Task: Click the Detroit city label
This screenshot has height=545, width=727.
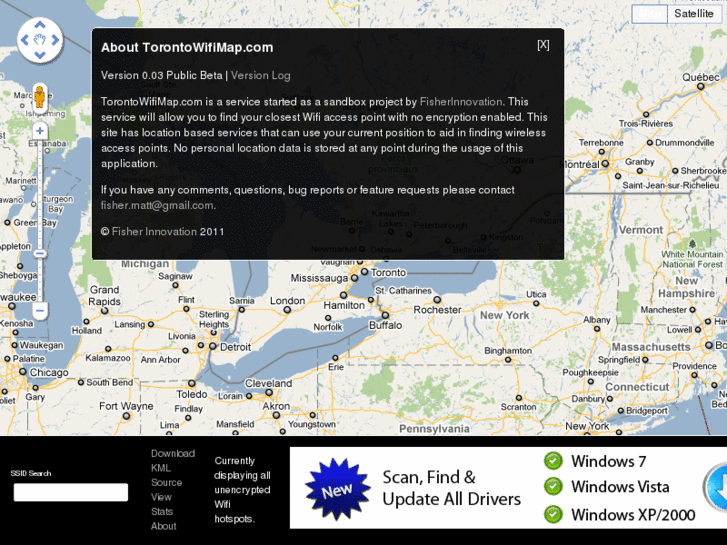Action: point(236,347)
